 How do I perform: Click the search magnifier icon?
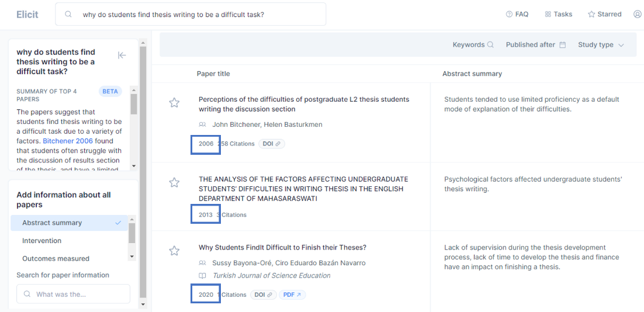[x=69, y=15]
